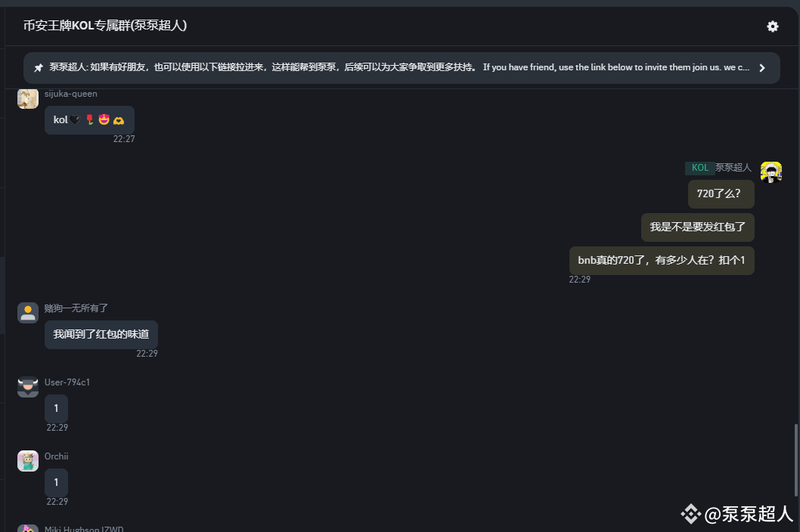This screenshot has height=532, width=800.
Task: Click the black heart emoji after kol
Action: coord(74,119)
